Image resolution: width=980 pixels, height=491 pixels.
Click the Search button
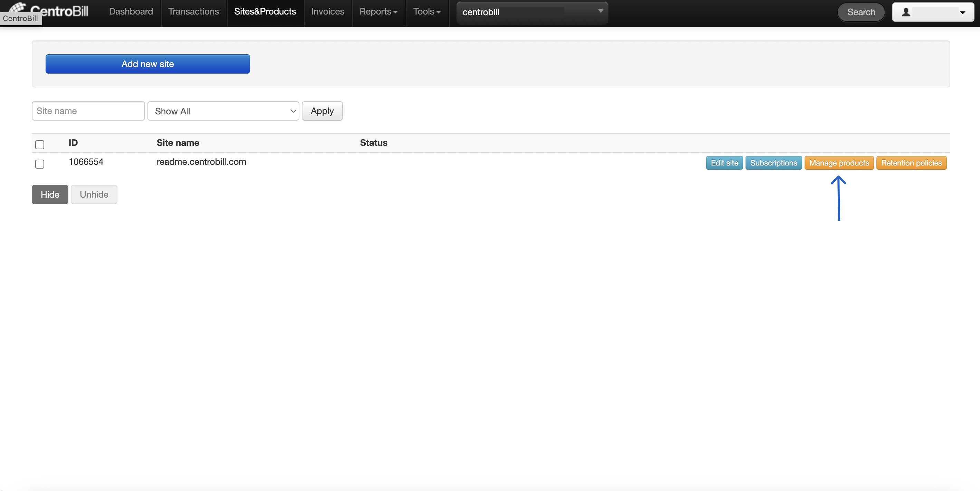(x=861, y=12)
